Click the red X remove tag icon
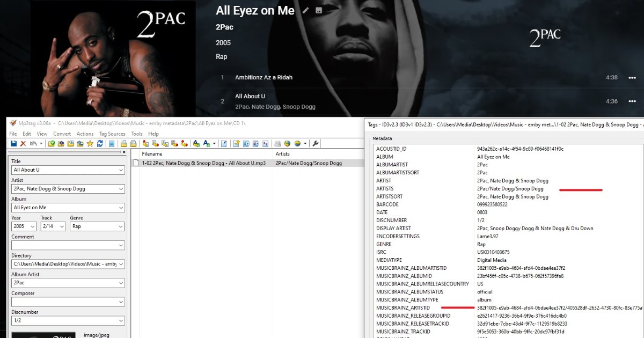Image resolution: width=644 pixels, height=338 pixels. pyautogui.click(x=23, y=143)
